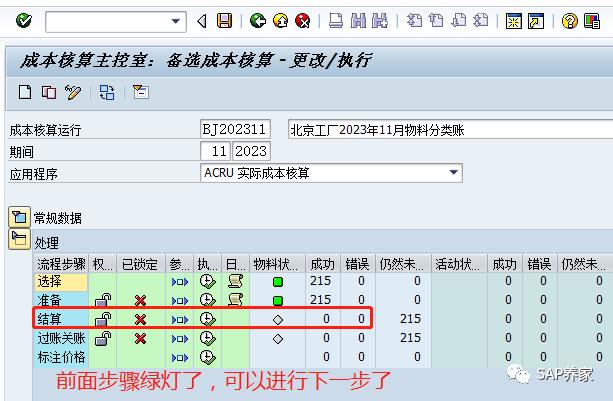The height and width of the screenshot is (401, 613).
Task: Execute the 标注价格 step clock icon
Action: [207, 357]
